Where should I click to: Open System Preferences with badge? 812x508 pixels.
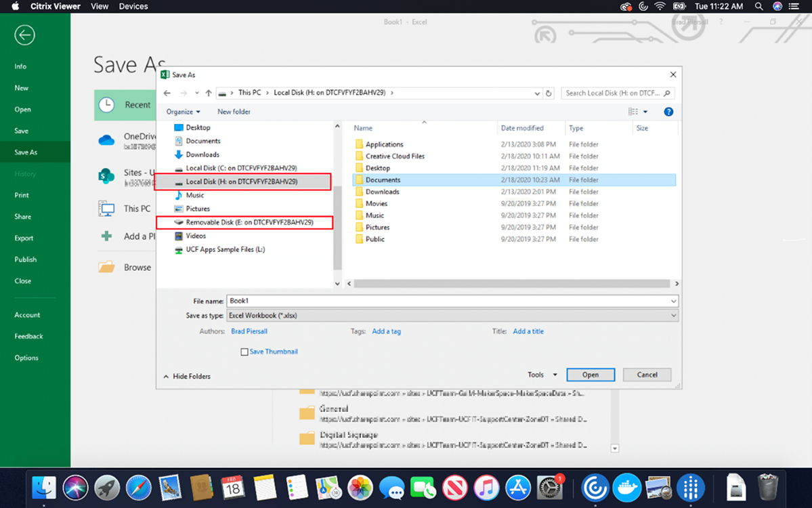[549, 488]
